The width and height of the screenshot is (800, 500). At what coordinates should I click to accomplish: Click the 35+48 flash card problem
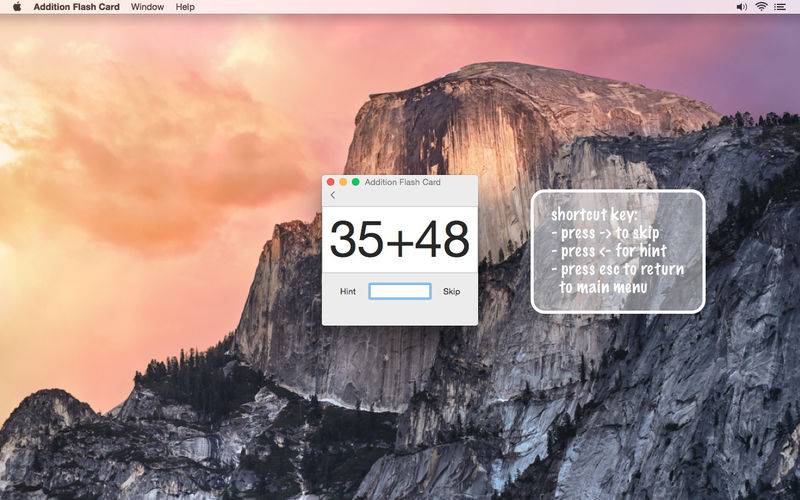coord(399,239)
